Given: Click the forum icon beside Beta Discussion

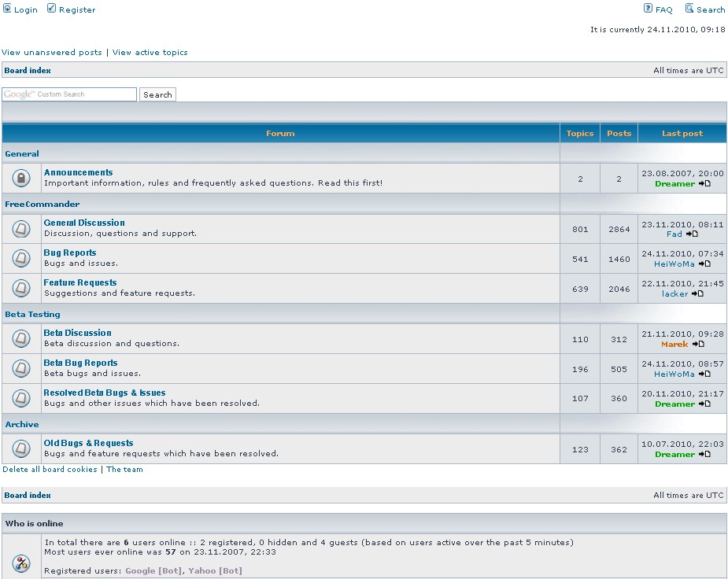Looking at the screenshot, I should click(x=21, y=338).
